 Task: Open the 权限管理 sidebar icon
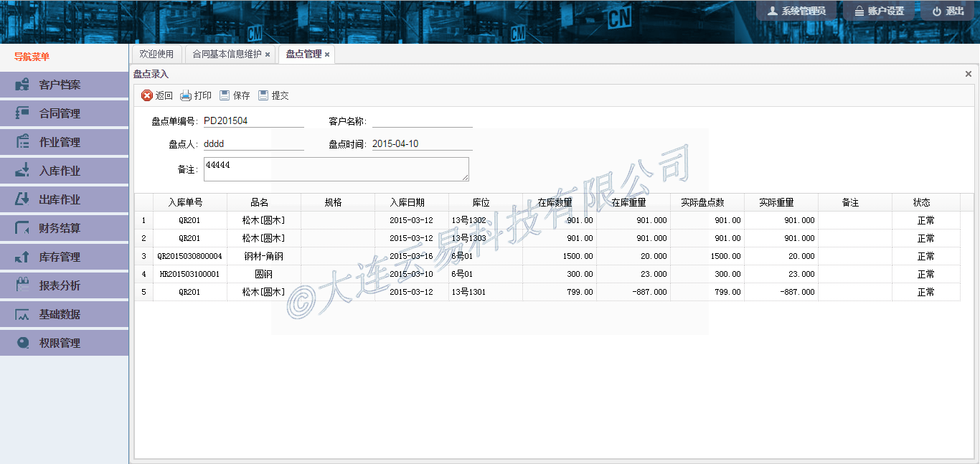(x=22, y=343)
